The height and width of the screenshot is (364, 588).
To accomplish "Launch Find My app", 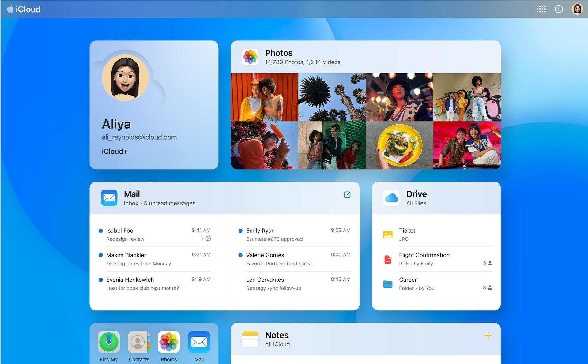I will pos(109,342).
